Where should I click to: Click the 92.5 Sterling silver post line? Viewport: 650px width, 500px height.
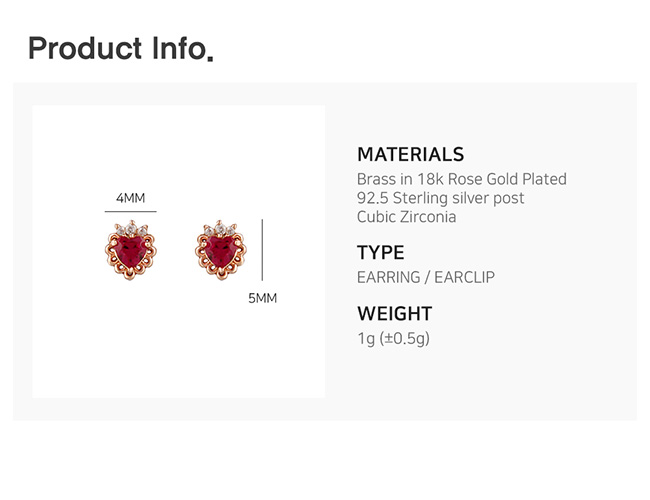click(x=440, y=198)
